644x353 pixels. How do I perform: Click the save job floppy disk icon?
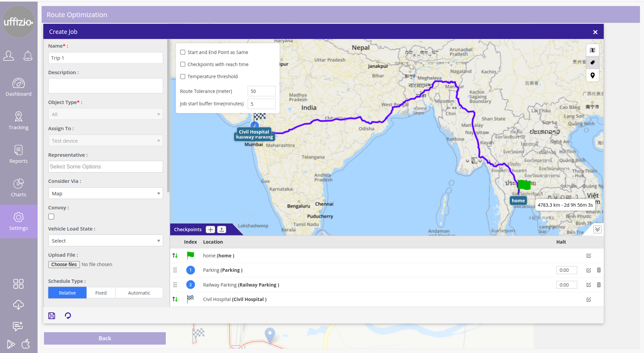[x=52, y=316]
